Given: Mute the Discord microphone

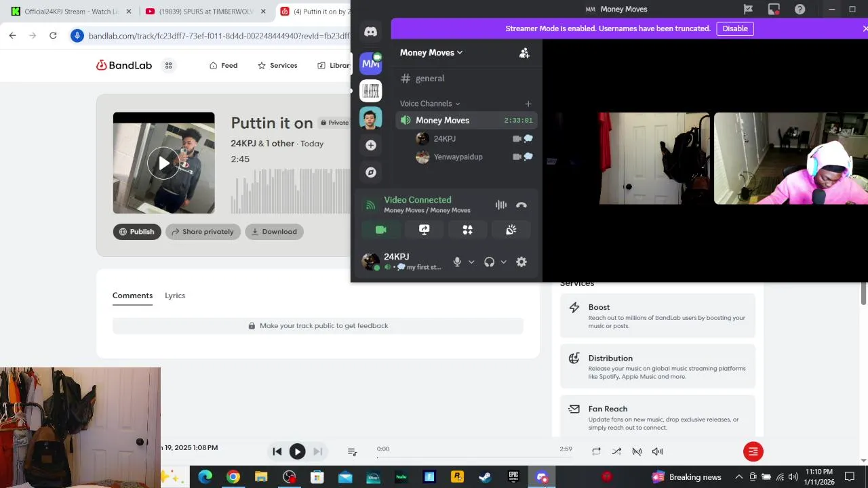Looking at the screenshot, I should (457, 262).
